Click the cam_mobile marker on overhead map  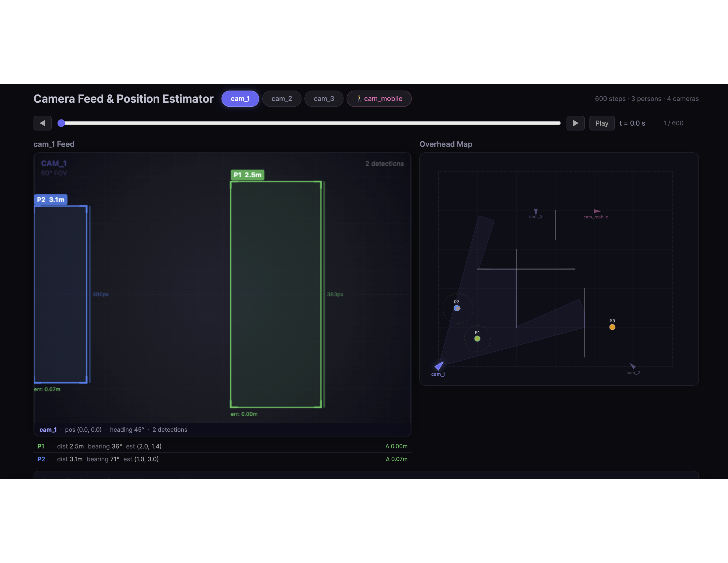pos(597,211)
